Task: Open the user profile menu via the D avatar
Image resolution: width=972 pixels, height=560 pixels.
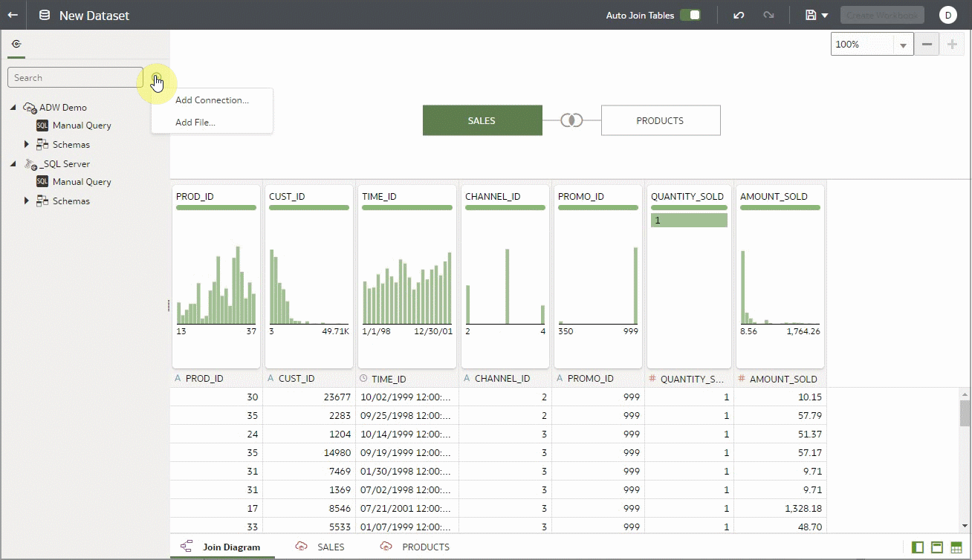Action: pyautogui.click(x=947, y=15)
